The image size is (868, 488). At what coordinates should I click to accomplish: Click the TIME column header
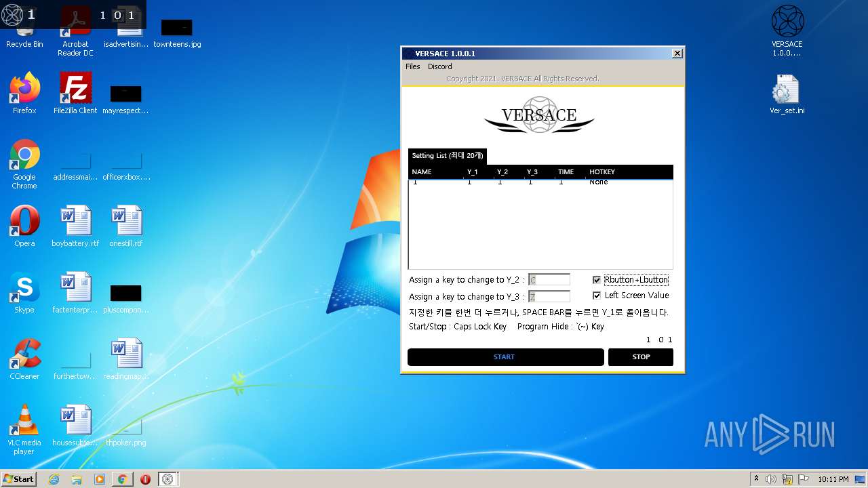point(570,172)
